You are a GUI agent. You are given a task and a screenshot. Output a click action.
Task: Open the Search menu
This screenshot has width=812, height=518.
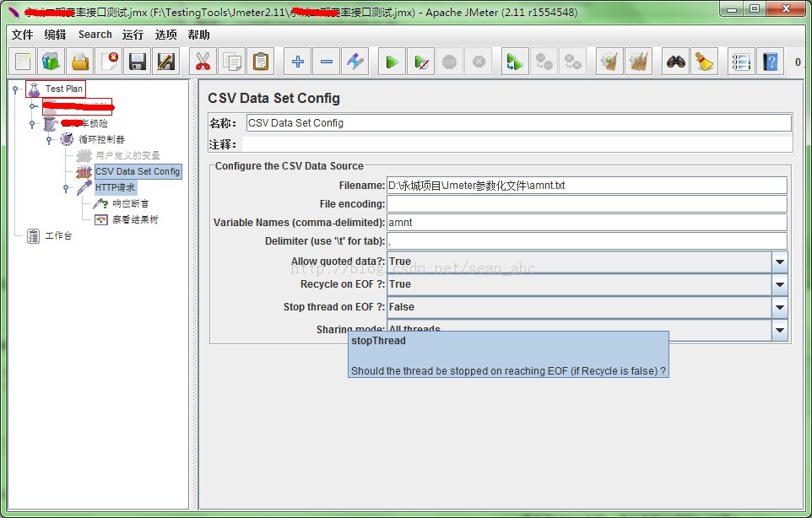tap(95, 35)
